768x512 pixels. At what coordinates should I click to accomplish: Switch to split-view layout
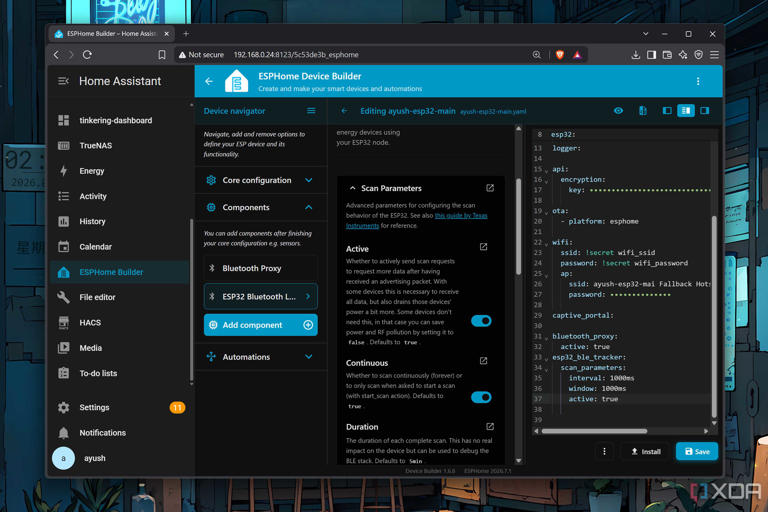[x=686, y=111]
